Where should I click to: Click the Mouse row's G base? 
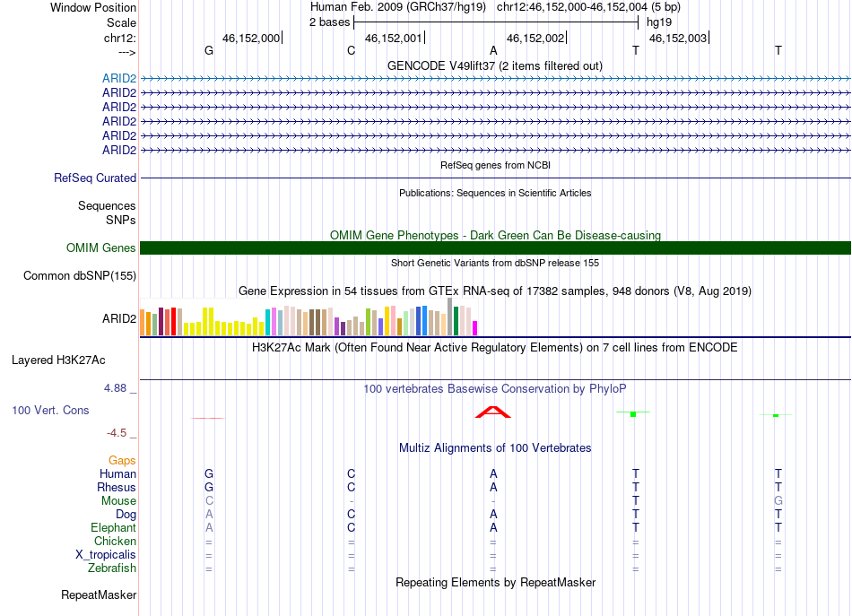point(778,501)
